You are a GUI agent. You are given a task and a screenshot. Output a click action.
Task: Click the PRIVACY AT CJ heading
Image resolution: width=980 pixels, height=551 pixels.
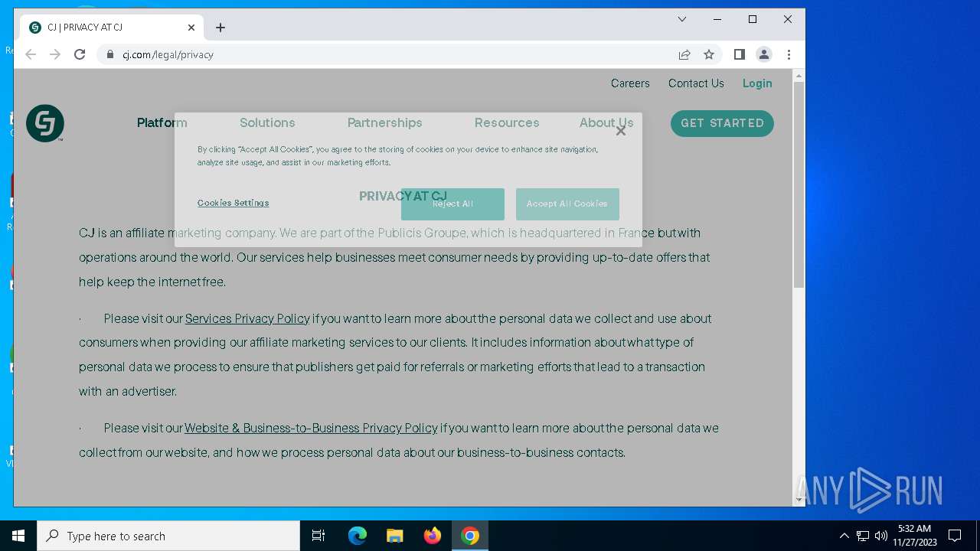pos(403,197)
